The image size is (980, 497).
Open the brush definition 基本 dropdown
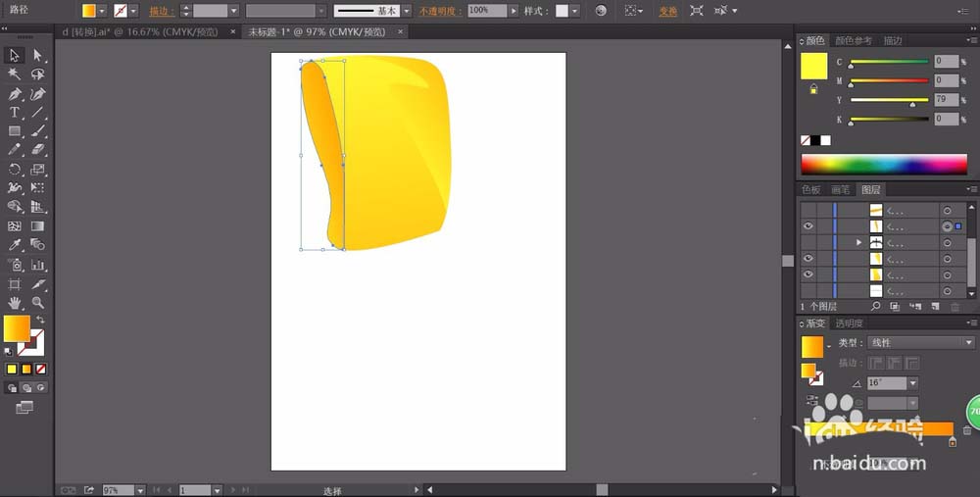click(407, 11)
